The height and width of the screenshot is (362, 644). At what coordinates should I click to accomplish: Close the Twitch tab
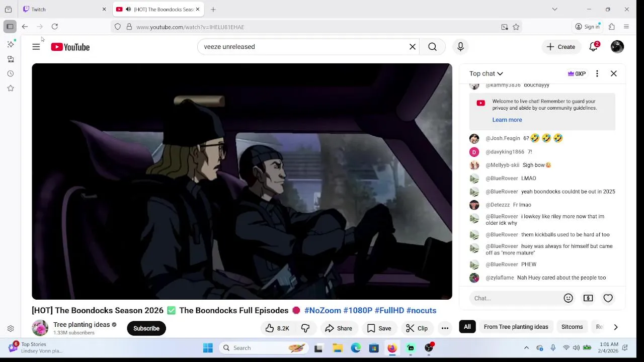tap(104, 9)
